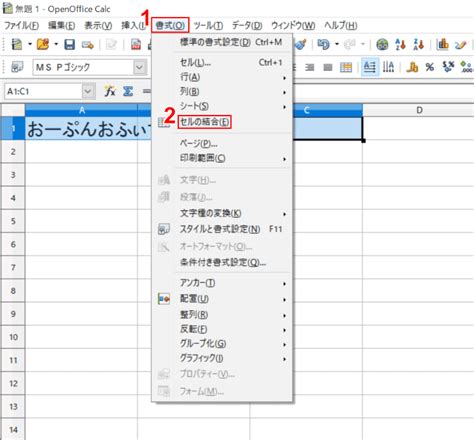Open the ツール(T) menu
The image size is (474, 440).
208,26
